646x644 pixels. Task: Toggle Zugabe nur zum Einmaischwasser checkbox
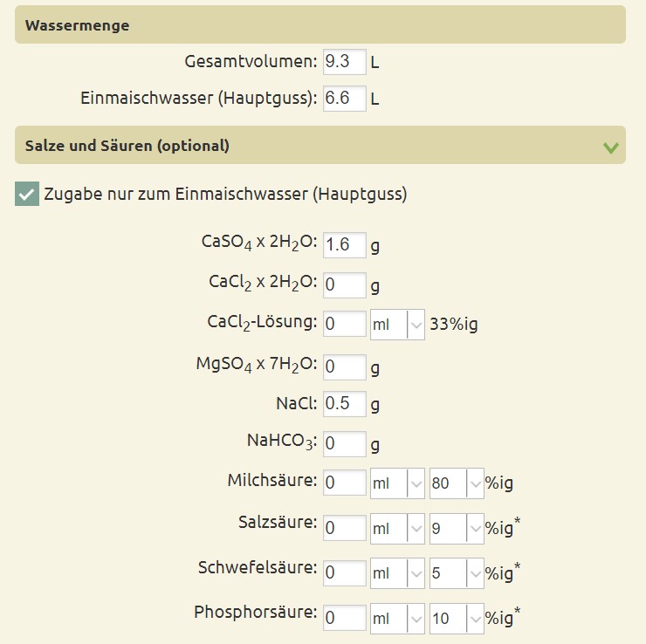click(26, 194)
